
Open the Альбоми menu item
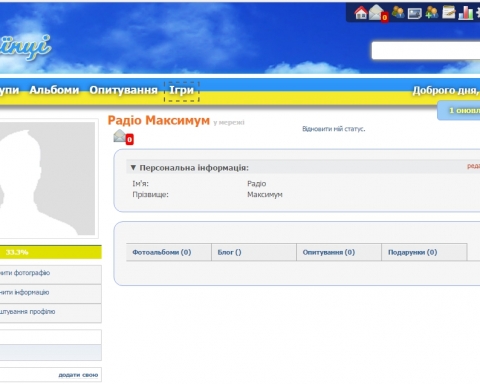pos(54,90)
